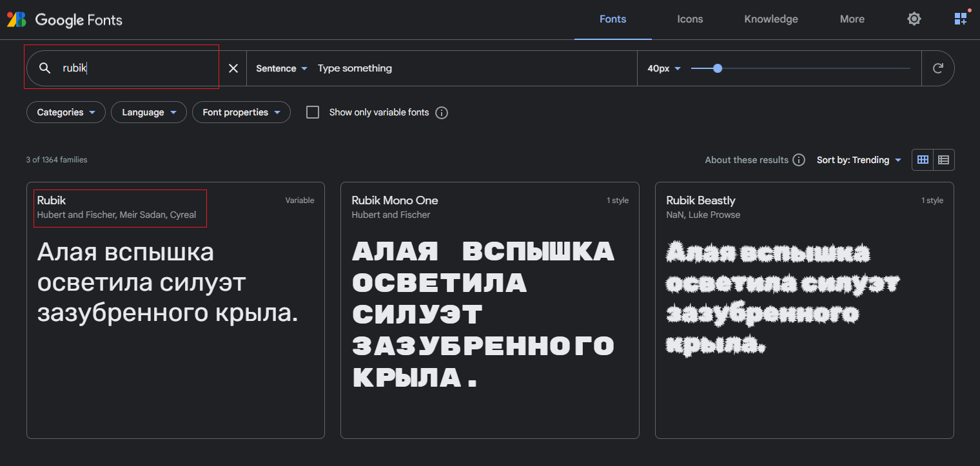Reset preview settings with refresh icon
This screenshot has height=466, width=980.
[939, 68]
